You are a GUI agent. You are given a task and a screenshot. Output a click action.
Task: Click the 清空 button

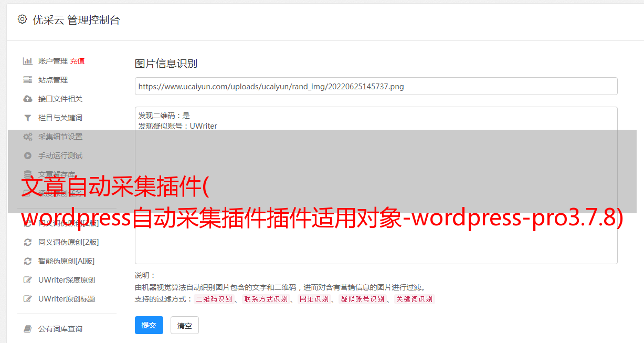[185, 325]
